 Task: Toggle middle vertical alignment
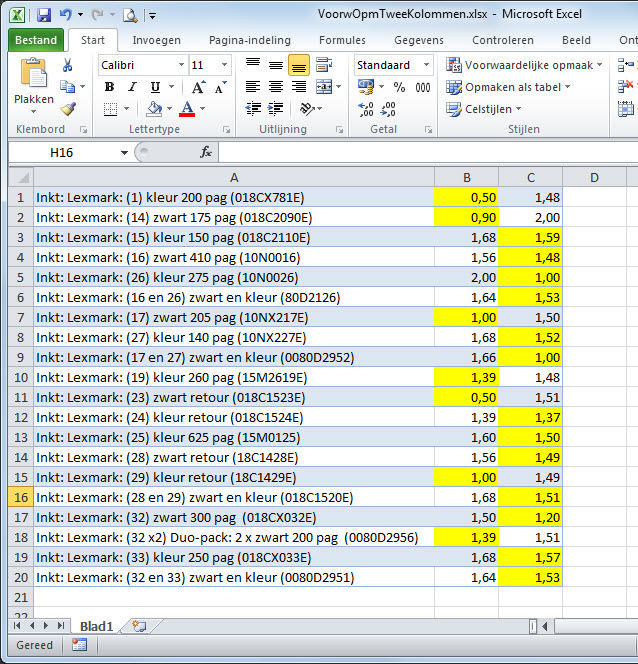pyautogui.click(x=276, y=65)
